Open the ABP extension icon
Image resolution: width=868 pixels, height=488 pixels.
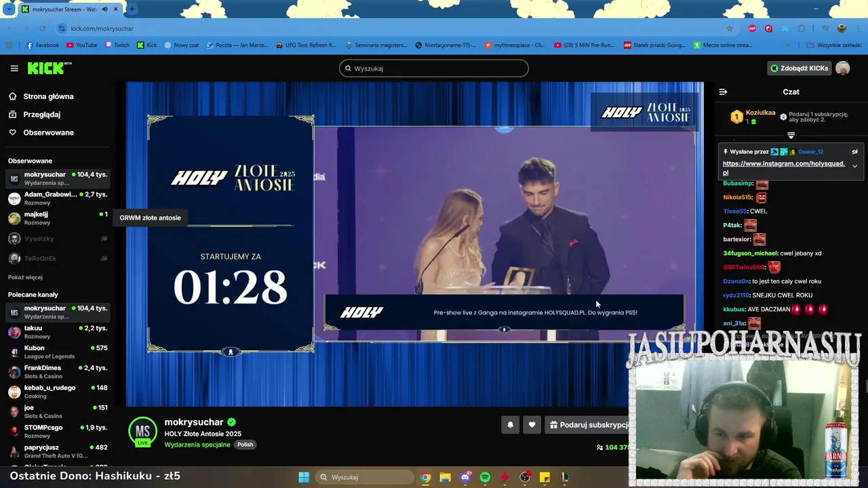(x=753, y=28)
